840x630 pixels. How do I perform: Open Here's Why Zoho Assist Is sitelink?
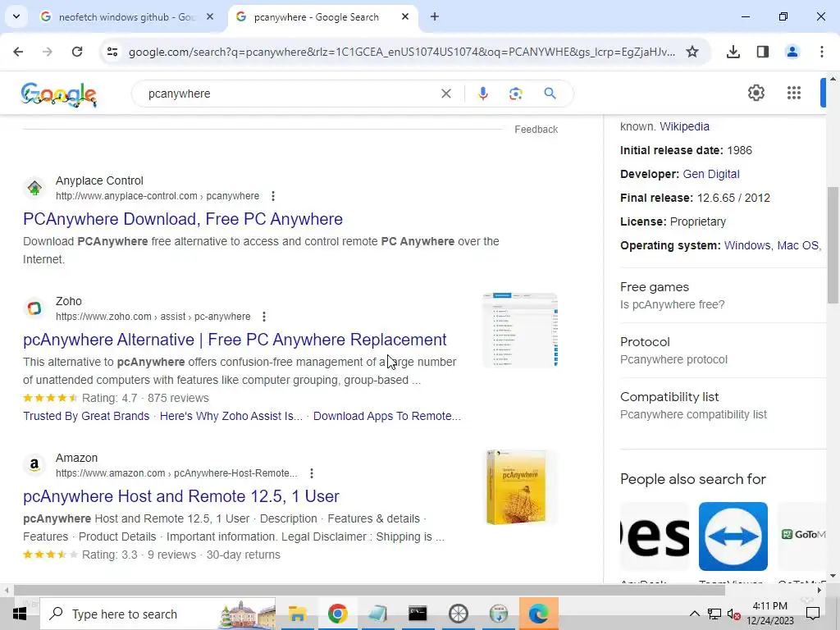[x=231, y=416]
